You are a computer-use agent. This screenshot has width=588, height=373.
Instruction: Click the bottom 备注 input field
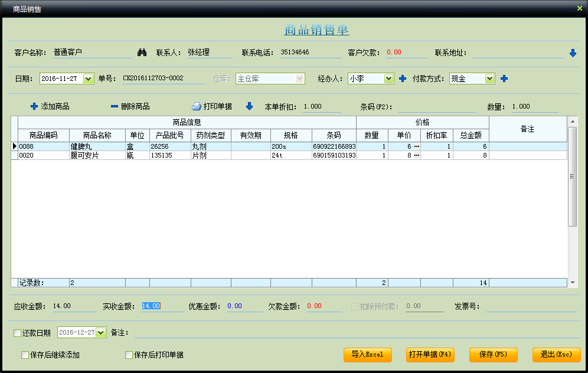tap(356, 333)
